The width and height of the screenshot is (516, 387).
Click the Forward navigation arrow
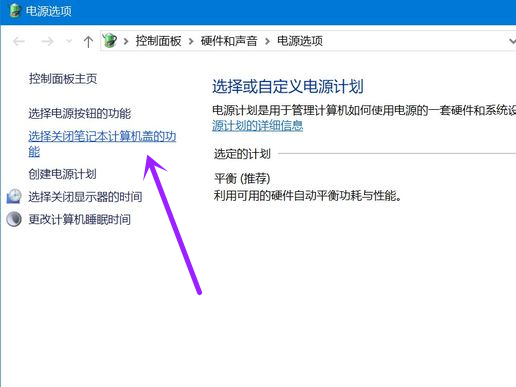tap(47, 41)
